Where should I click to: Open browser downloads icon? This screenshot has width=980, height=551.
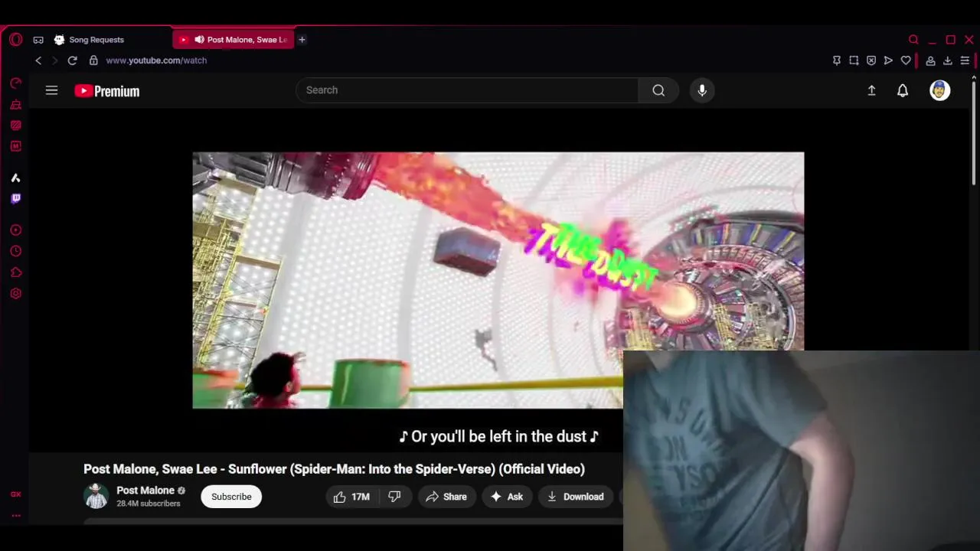point(947,60)
